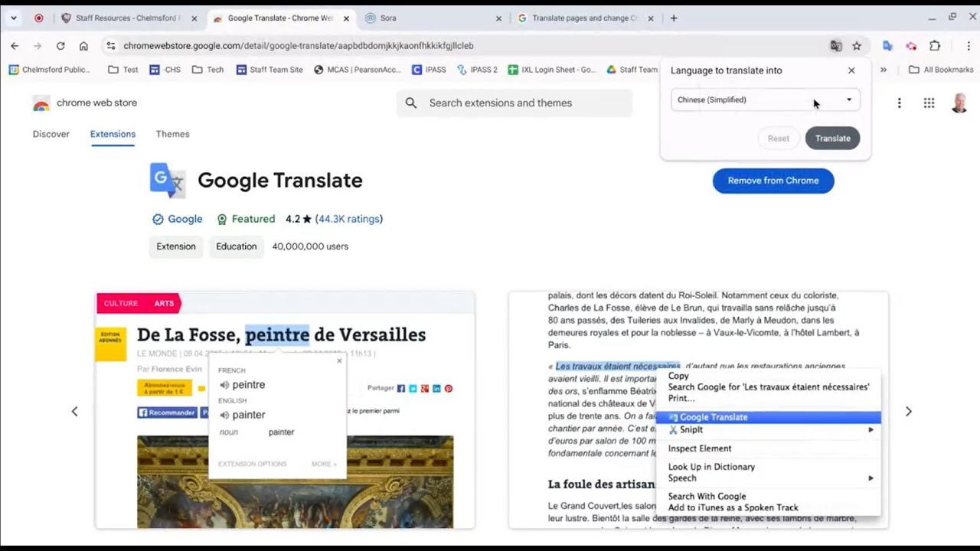Switch to the Sora tab
The image size is (980, 551).
click(434, 18)
